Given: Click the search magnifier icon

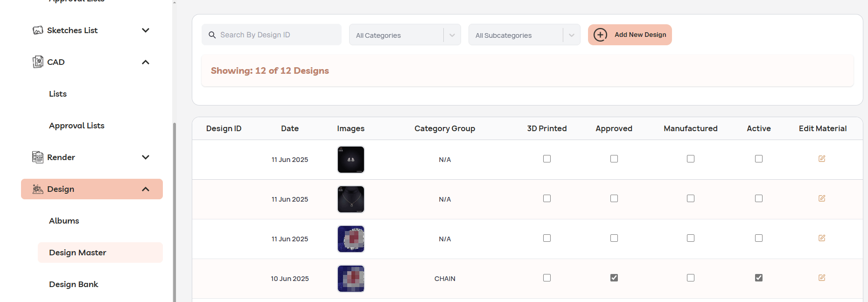Looking at the screenshot, I should (x=212, y=35).
